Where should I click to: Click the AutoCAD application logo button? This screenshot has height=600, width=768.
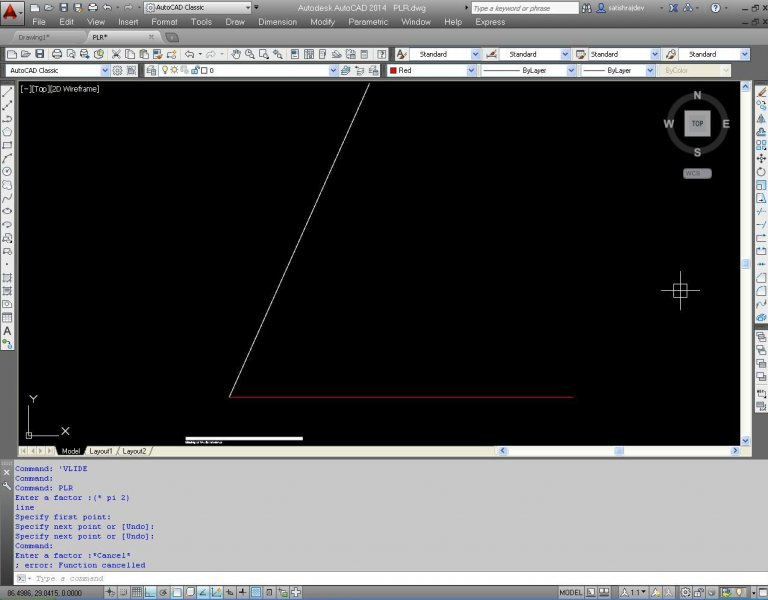pos(12,12)
